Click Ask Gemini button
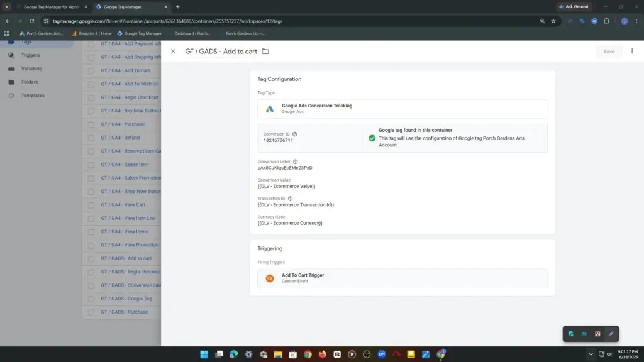The image size is (644, 362). (574, 6)
